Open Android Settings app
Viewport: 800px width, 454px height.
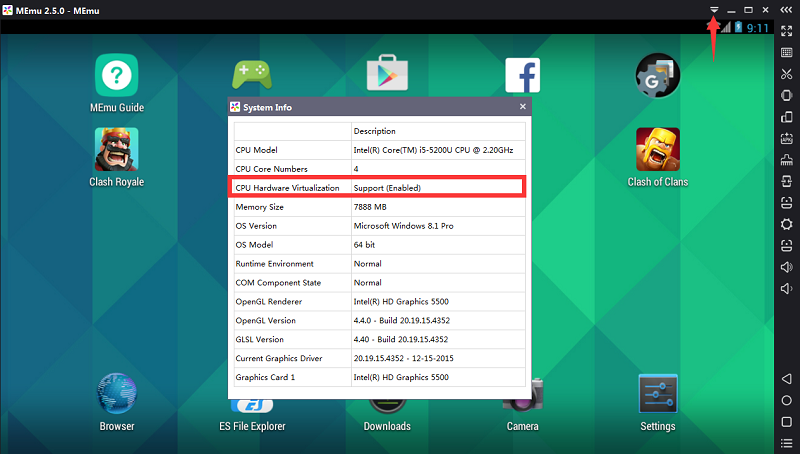pos(657,394)
